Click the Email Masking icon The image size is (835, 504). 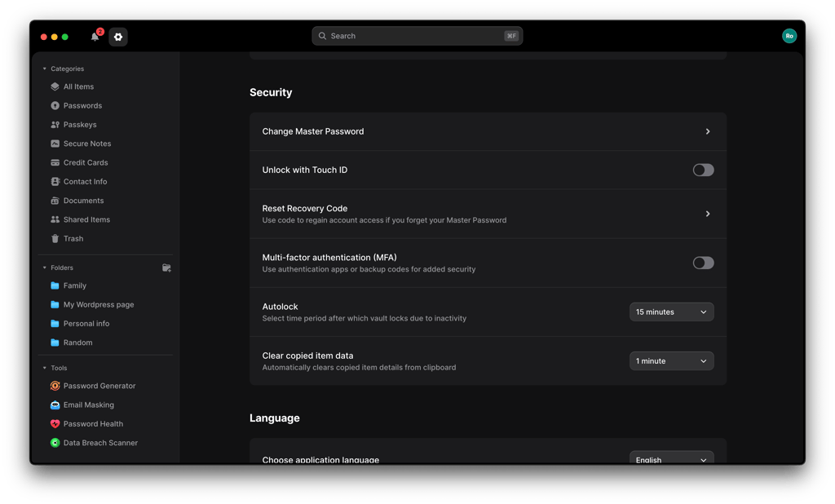tap(55, 405)
